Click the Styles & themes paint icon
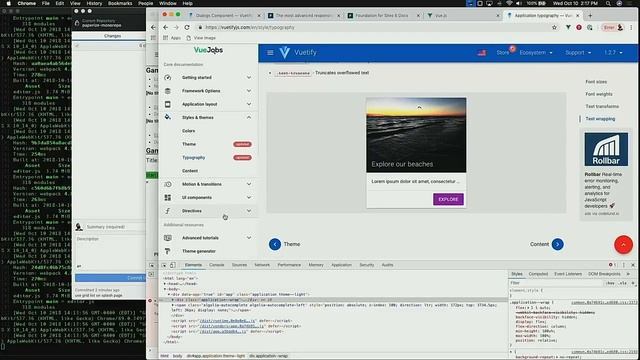This screenshot has width=640, height=360. [x=168, y=117]
